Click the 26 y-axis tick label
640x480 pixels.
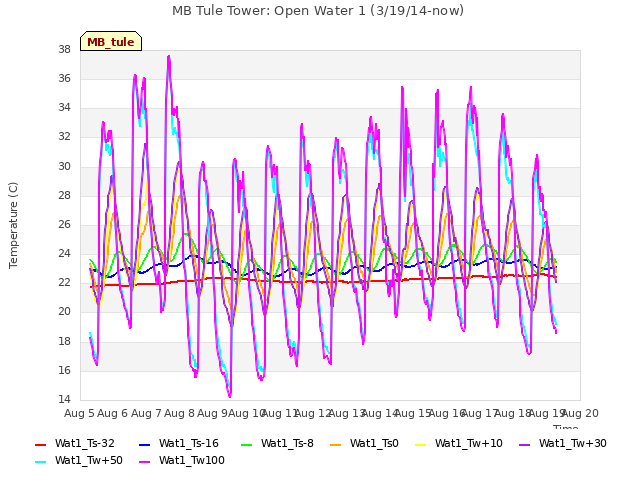click(x=64, y=224)
